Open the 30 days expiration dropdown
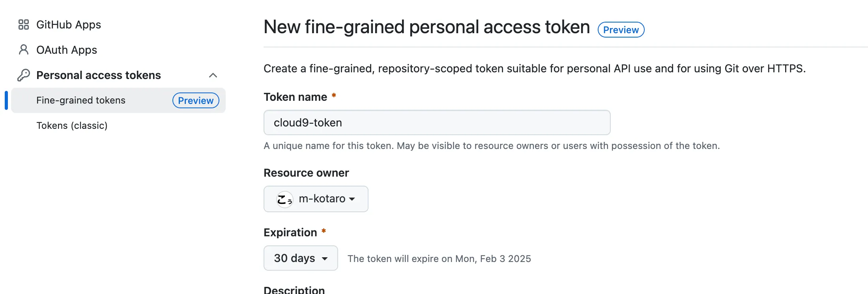This screenshot has width=868, height=294. coord(301,258)
